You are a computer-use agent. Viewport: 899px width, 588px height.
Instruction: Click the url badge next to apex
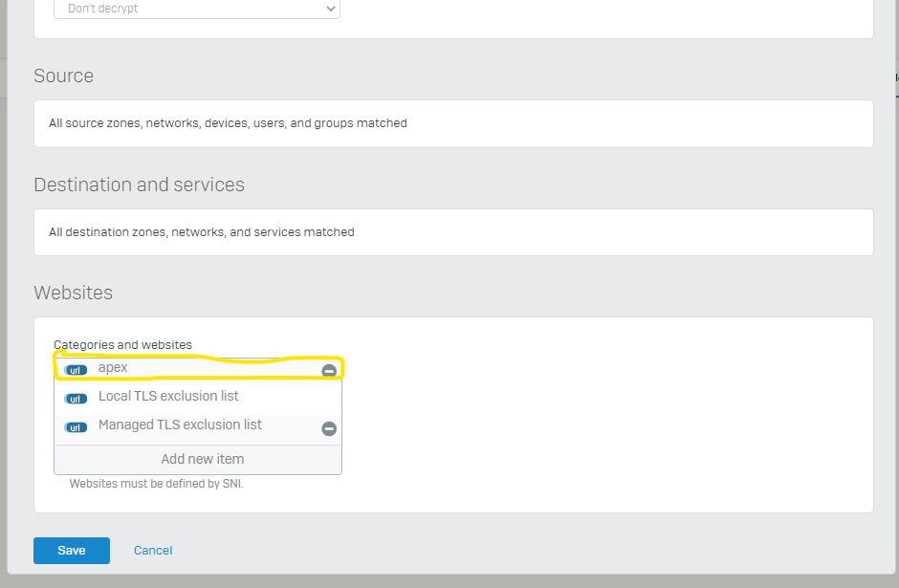coord(76,370)
